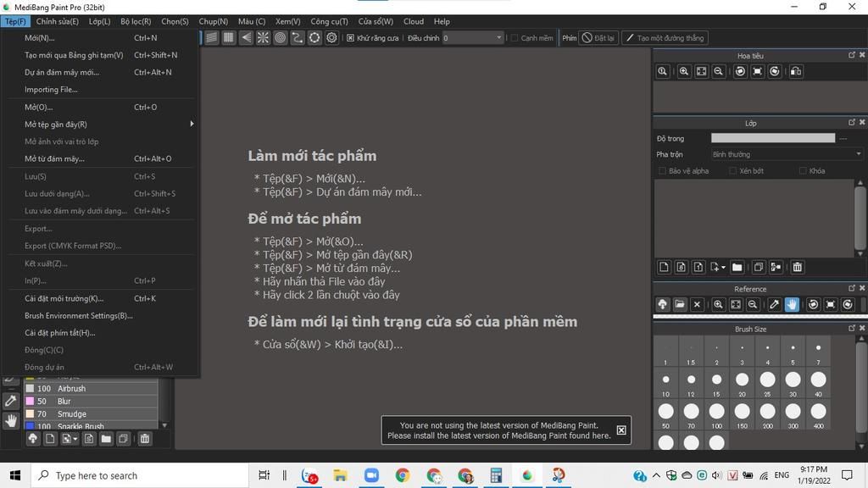Click the Type here to search box

coord(140,475)
